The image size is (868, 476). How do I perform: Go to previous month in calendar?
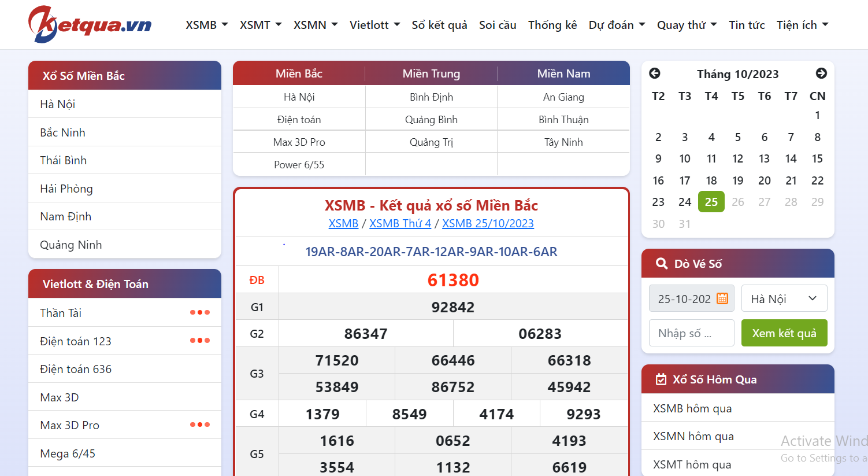click(x=655, y=73)
